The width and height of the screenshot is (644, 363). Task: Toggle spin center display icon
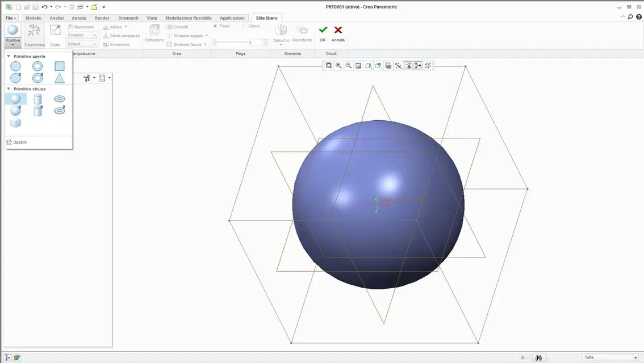pyautogui.click(x=418, y=66)
